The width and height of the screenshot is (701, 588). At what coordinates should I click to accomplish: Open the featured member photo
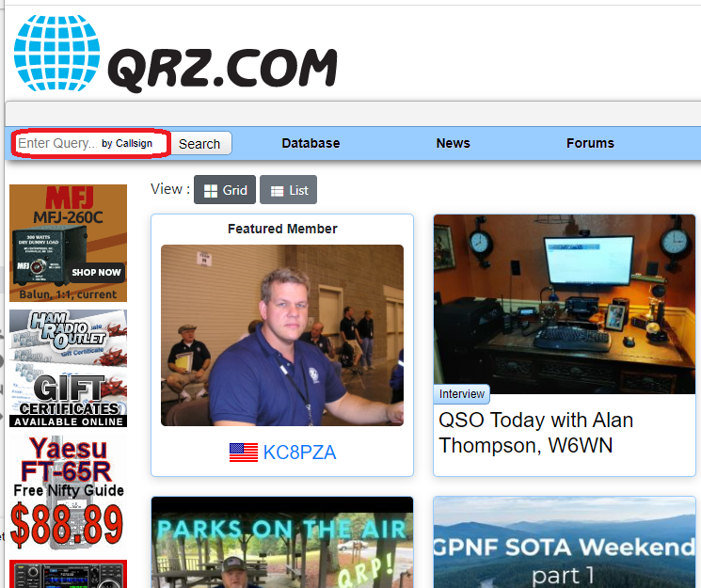pyautogui.click(x=282, y=335)
